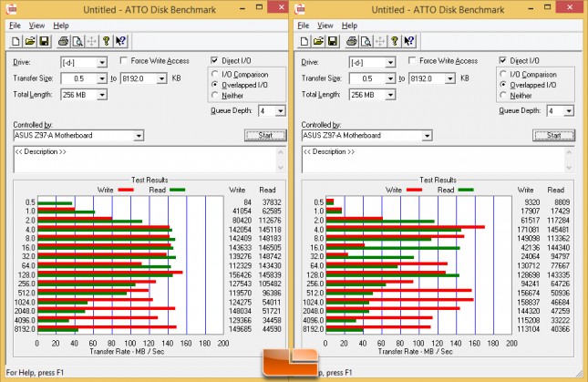
Task: Click read value 117284 in right window
Action: tap(558, 221)
